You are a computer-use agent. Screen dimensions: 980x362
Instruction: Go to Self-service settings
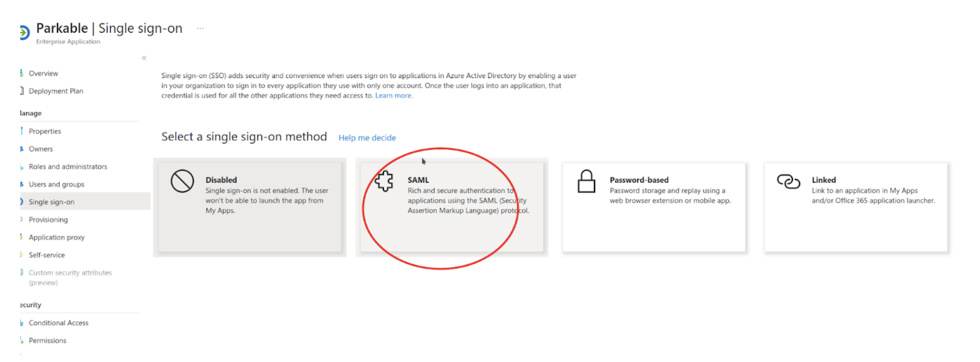point(46,255)
